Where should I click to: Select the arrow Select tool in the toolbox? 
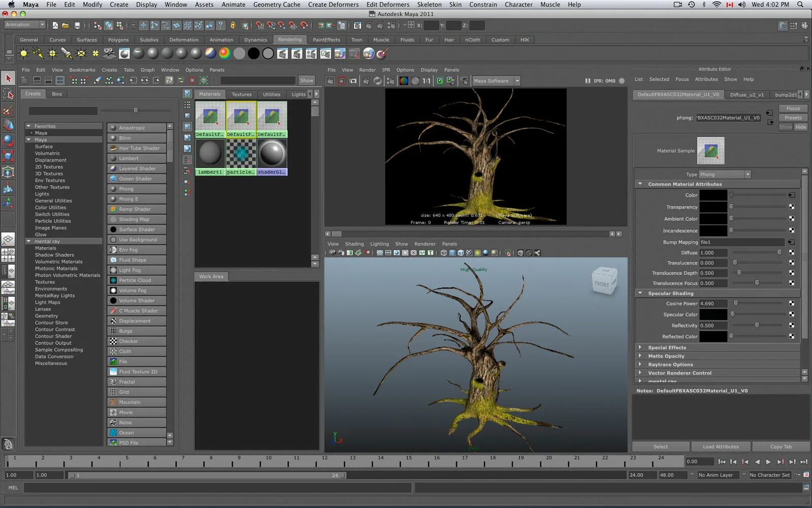[8, 78]
